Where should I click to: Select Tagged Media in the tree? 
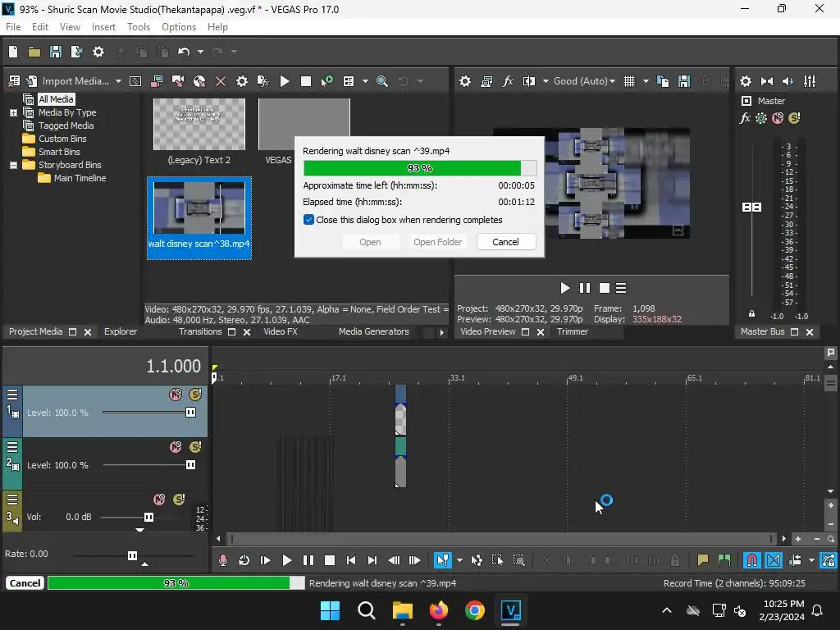click(66, 126)
